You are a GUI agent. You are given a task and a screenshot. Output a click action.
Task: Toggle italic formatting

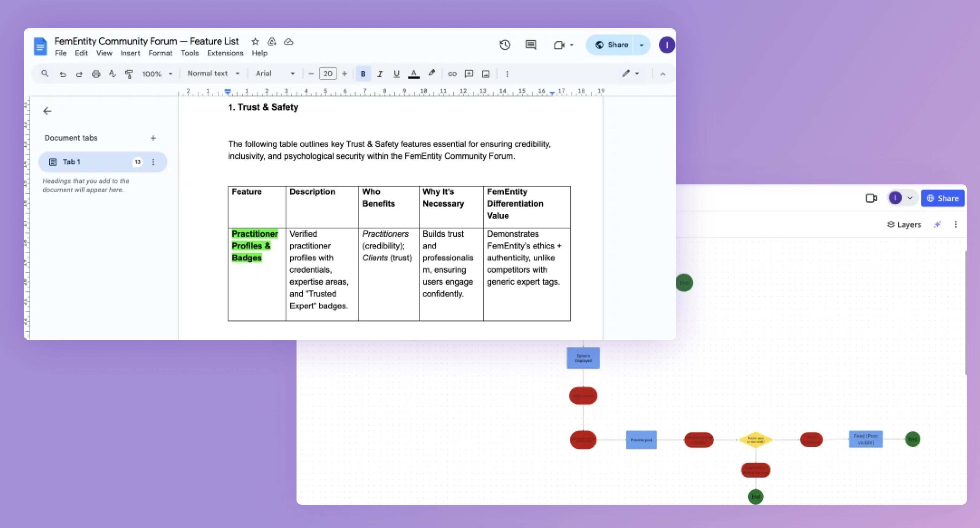coord(379,74)
